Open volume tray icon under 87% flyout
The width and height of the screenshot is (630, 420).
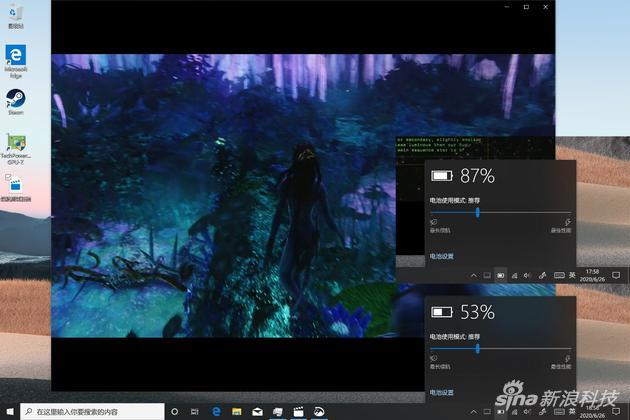528,276
